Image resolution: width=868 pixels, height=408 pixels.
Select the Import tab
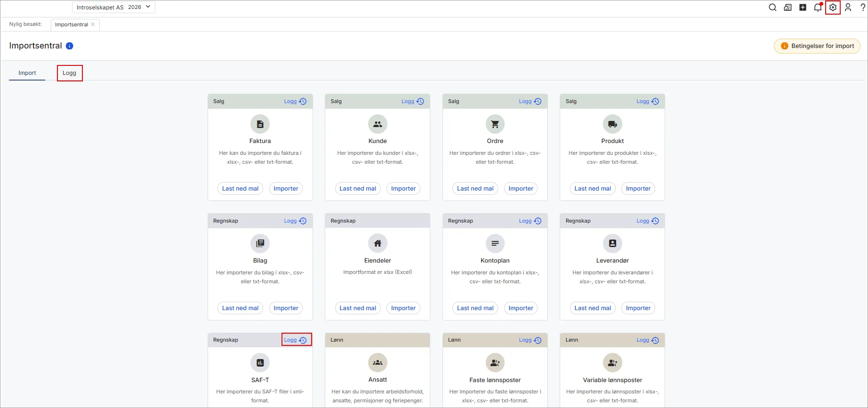click(27, 73)
